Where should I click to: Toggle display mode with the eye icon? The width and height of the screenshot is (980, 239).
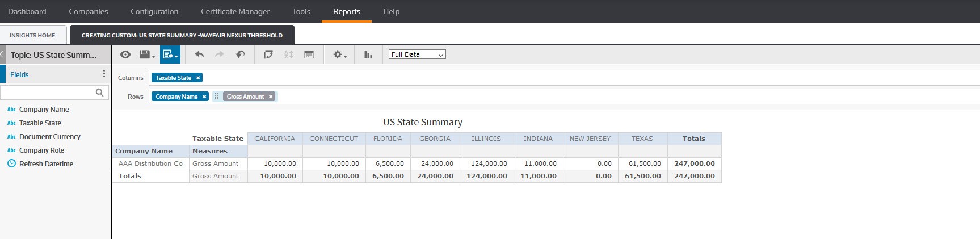125,54
